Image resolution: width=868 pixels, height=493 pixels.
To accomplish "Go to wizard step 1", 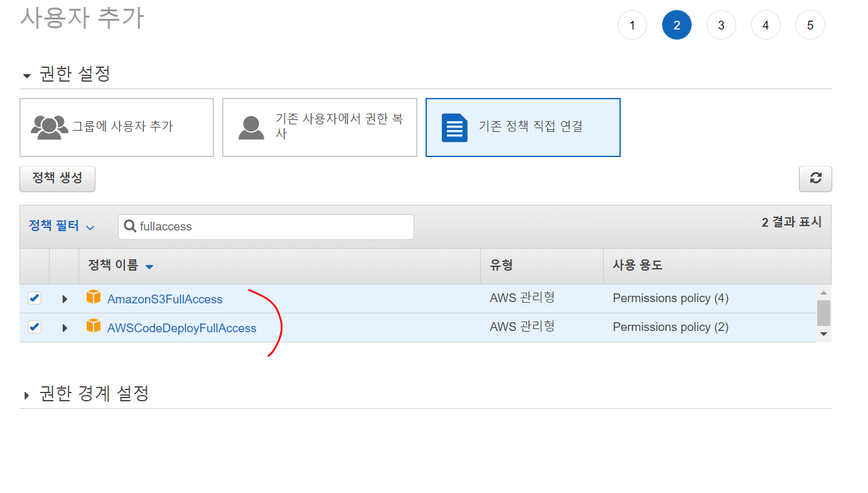I will pos(632,25).
